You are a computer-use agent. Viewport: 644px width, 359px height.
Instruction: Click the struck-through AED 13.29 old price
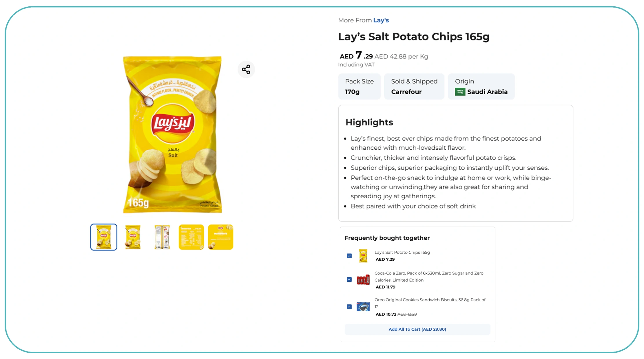click(x=408, y=314)
